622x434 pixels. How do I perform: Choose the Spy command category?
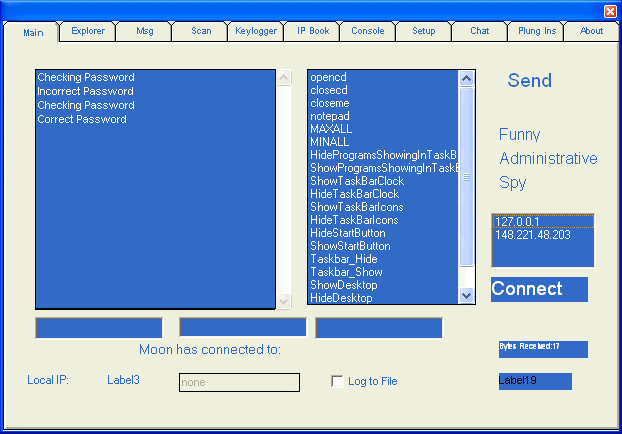tap(512, 182)
